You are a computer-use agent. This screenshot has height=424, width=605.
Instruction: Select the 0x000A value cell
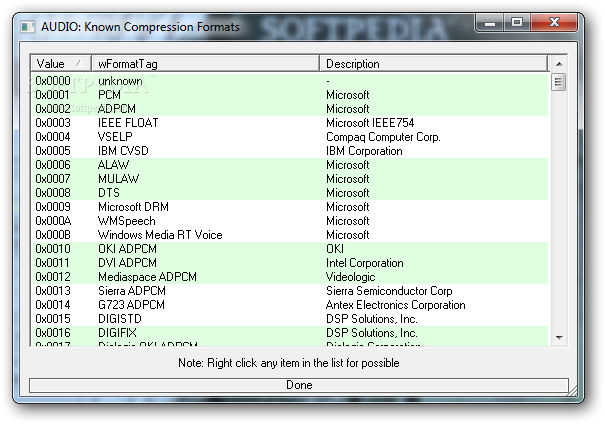click(53, 221)
